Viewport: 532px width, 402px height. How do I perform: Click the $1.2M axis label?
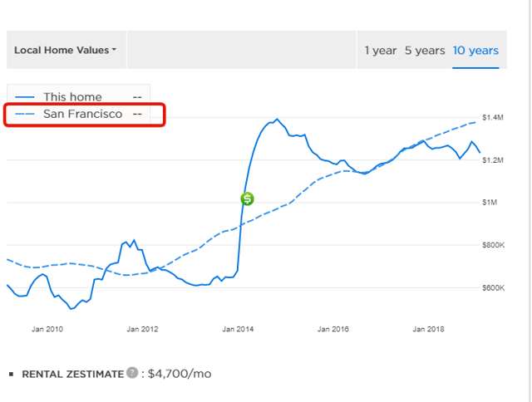pos(493,160)
